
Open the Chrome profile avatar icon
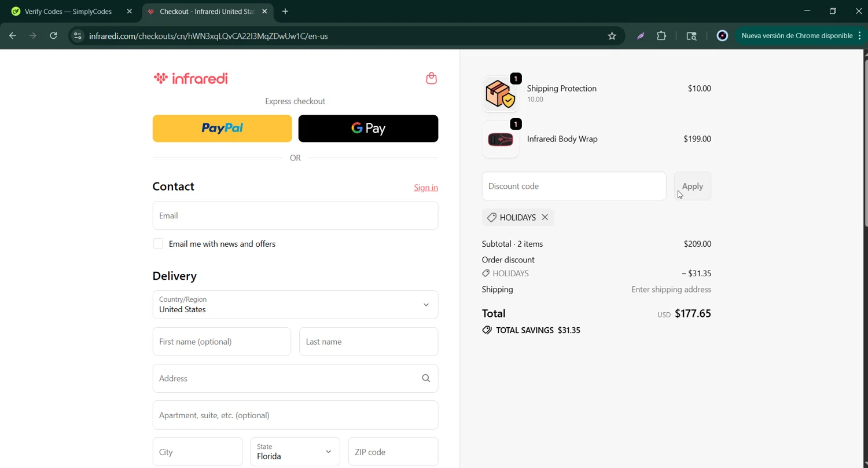[722, 36]
